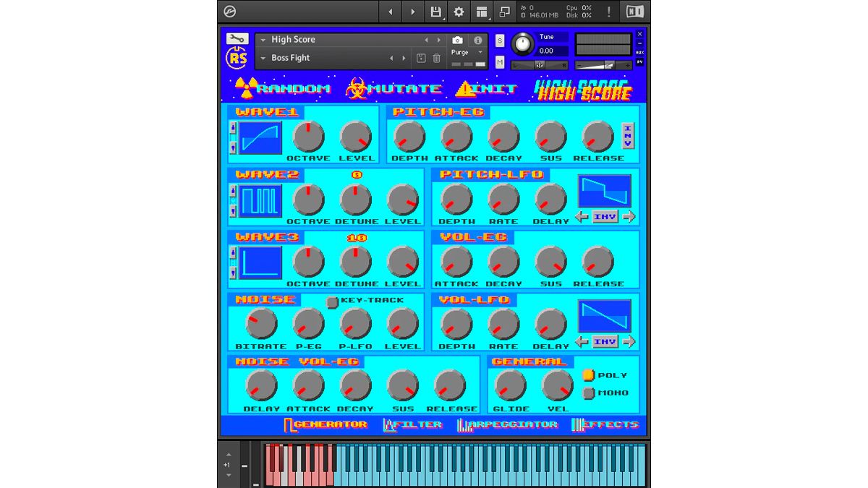Open the High Score instrument dropdown
This screenshot has height=488, width=868.
click(263, 40)
